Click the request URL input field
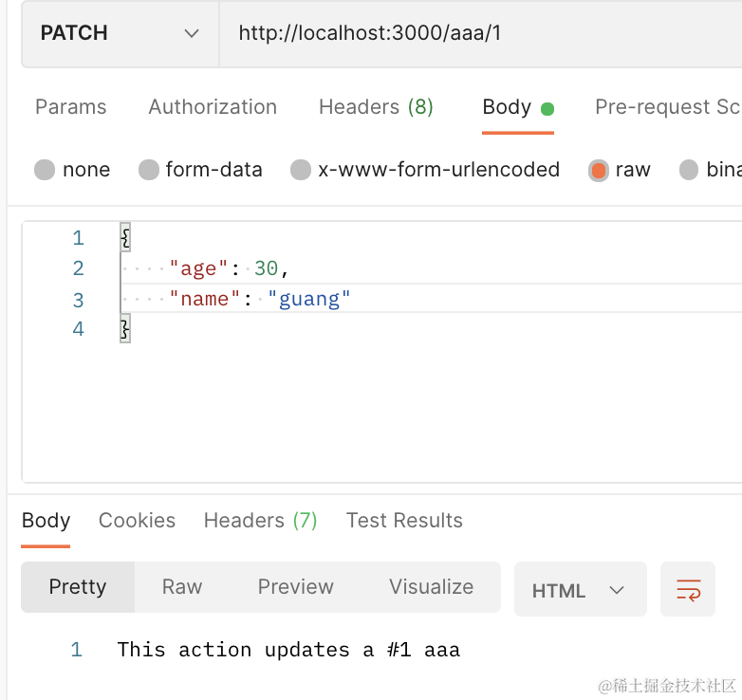The image size is (742, 700). click(x=474, y=33)
